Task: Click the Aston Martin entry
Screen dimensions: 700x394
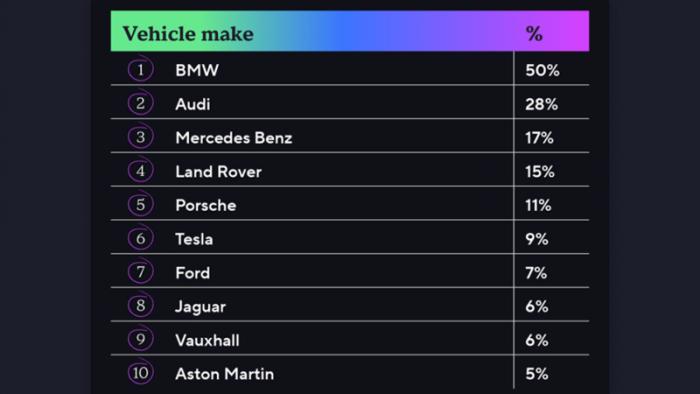Action: (225, 374)
